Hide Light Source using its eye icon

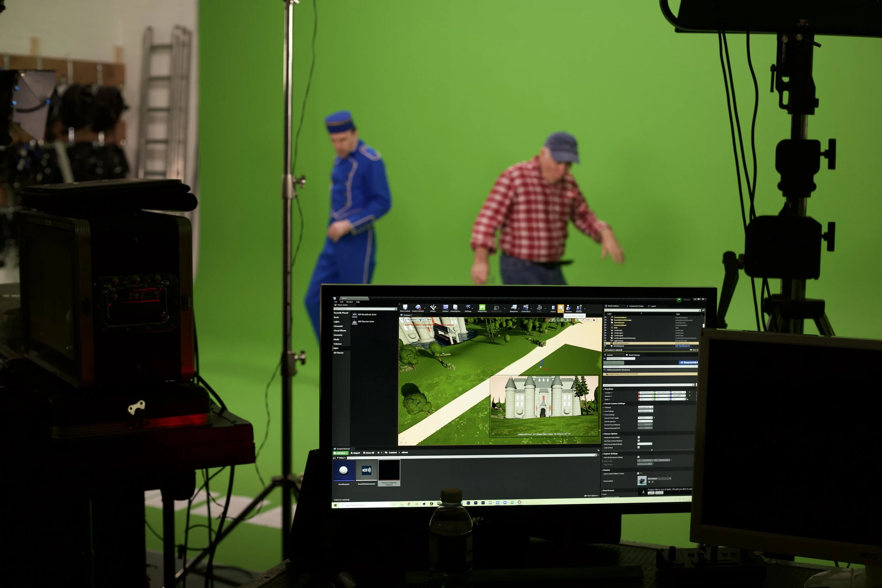click(605, 340)
